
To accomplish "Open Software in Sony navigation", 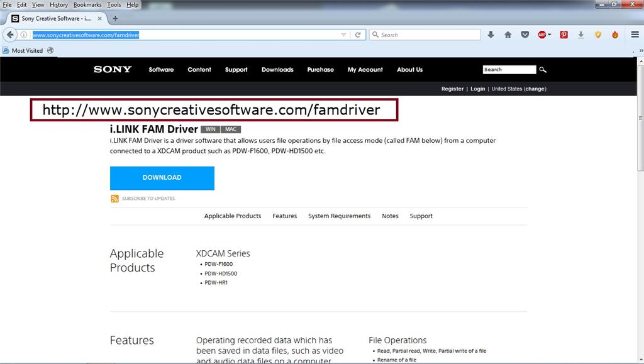I will tap(161, 70).
